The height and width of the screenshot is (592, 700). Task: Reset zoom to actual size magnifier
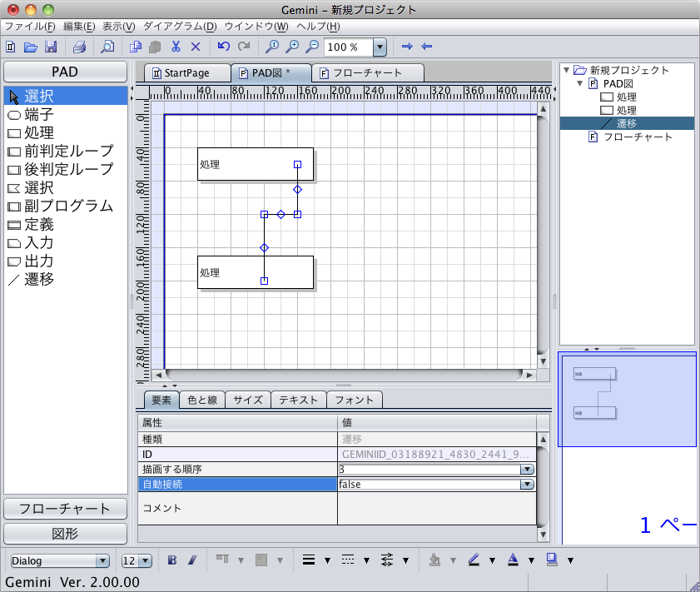tap(272, 47)
